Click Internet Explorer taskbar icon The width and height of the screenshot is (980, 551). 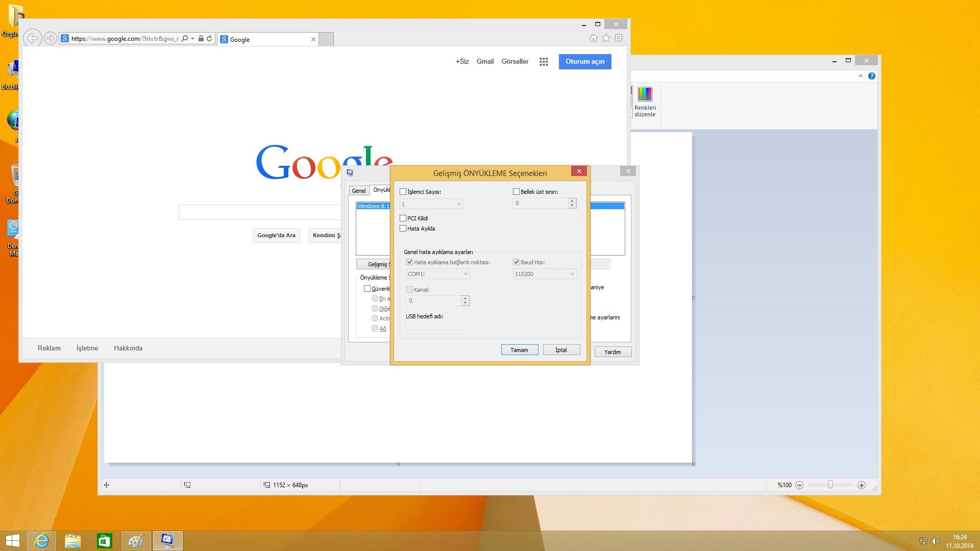coord(41,541)
